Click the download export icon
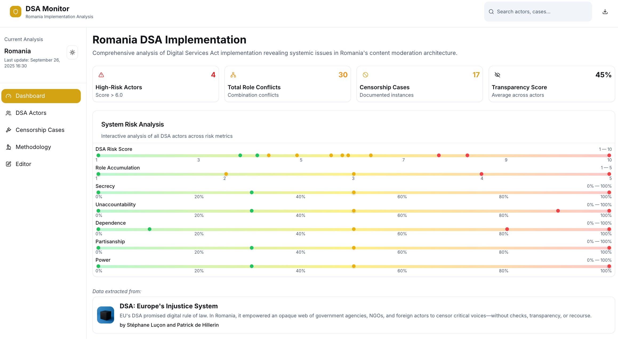The width and height of the screenshot is (618, 364). click(605, 12)
